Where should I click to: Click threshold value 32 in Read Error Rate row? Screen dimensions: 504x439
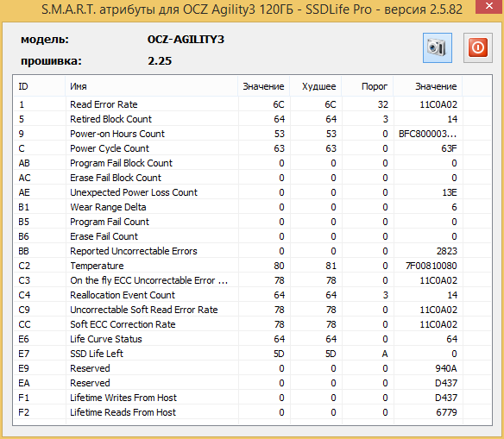coord(383,104)
